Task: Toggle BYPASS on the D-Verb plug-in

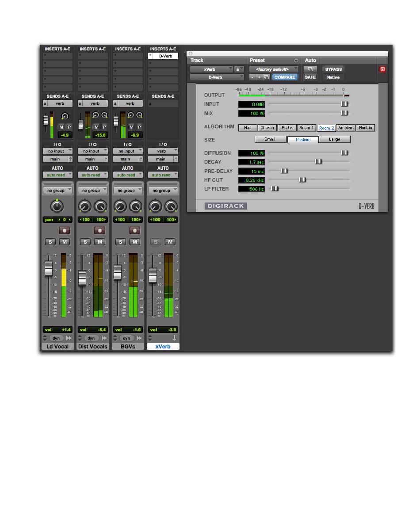Action: 333,69
